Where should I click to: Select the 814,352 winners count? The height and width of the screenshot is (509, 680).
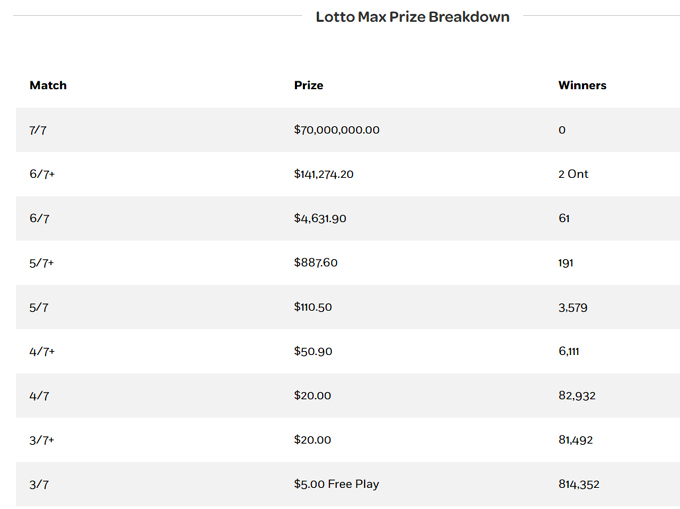(x=579, y=484)
